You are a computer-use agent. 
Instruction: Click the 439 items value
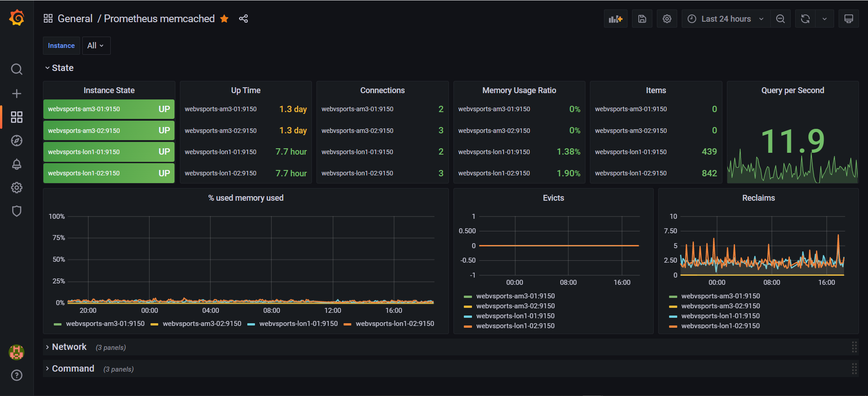click(x=709, y=152)
